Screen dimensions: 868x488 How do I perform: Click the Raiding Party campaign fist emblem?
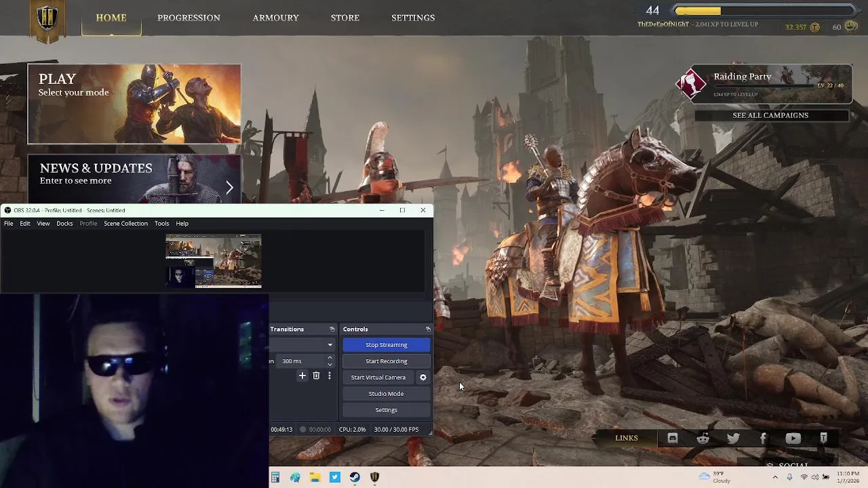click(x=692, y=84)
